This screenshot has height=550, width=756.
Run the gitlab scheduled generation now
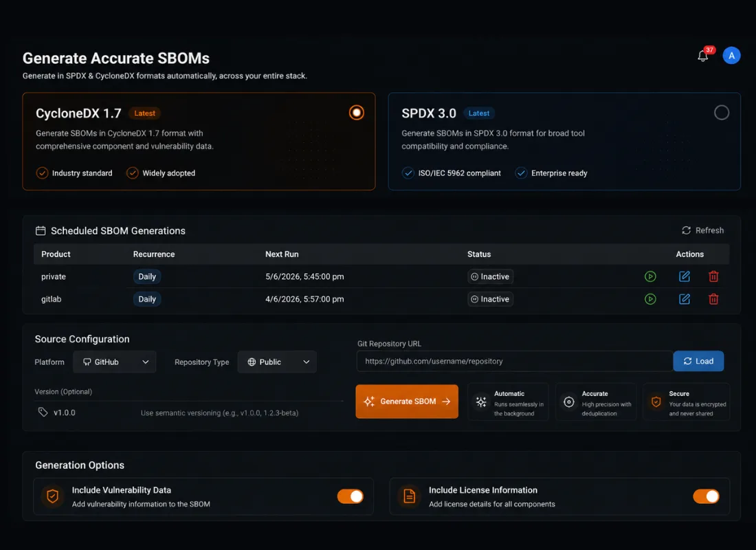tap(650, 299)
